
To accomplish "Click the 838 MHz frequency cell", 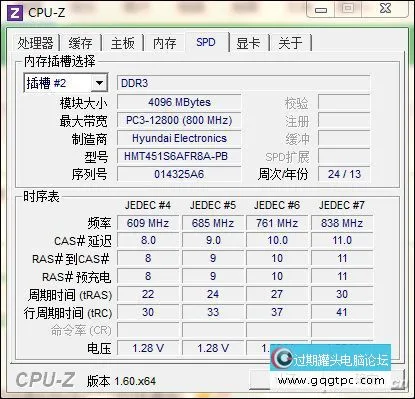I will point(342,223).
